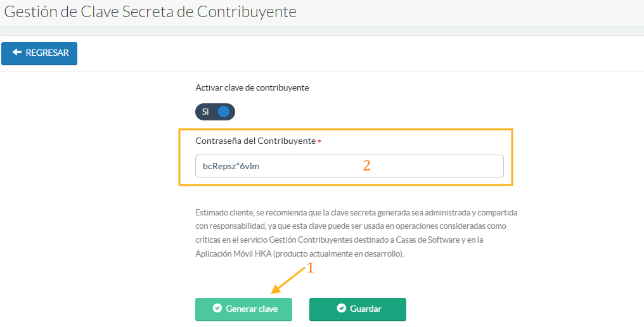
Task: Click the Activar clave de contribuyente label
Action: click(x=252, y=87)
